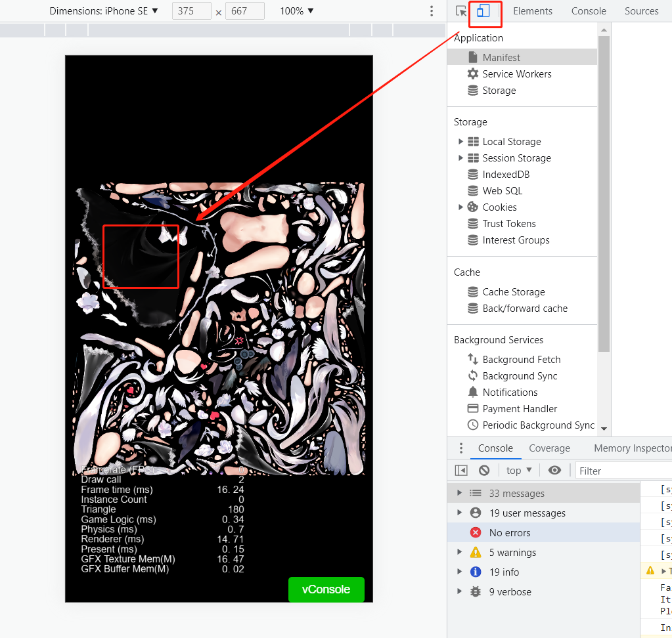Click the Background Fetch icon
Image resolution: width=672 pixels, height=638 pixels.
472,359
